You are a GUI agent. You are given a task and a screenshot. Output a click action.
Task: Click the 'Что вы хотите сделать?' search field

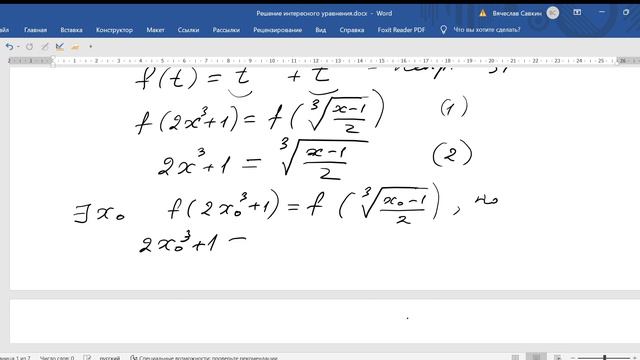487,30
